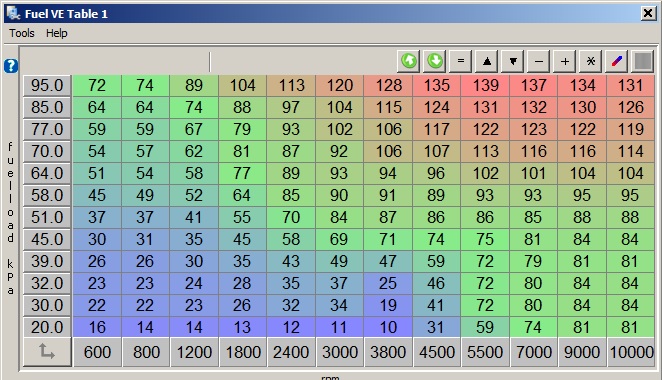The image size is (662, 380).
Task: Click the 32.0 kPa load bin
Action: coord(47,283)
